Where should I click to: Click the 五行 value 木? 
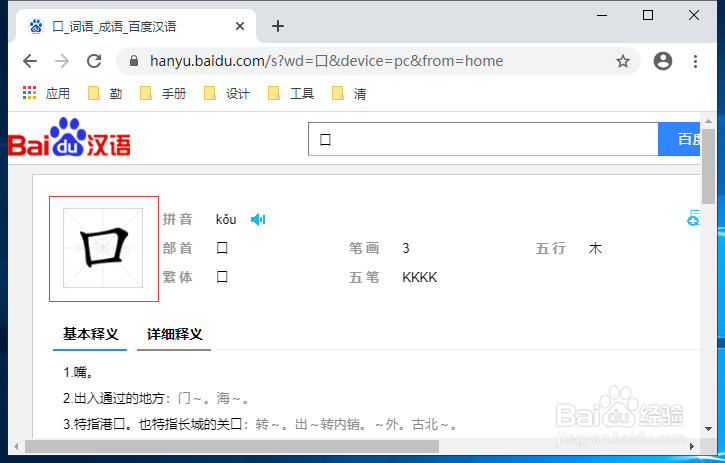[595, 248]
